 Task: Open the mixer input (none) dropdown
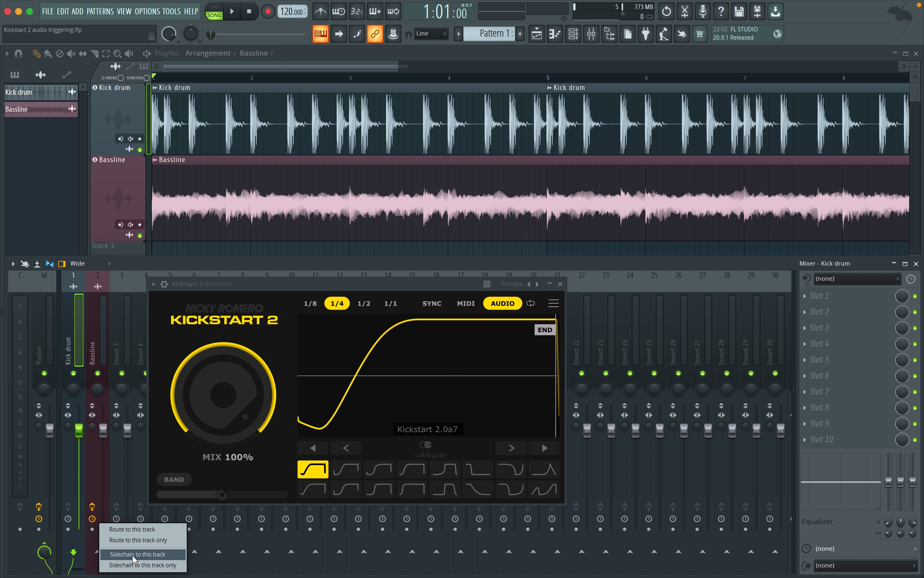pyautogui.click(x=857, y=279)
